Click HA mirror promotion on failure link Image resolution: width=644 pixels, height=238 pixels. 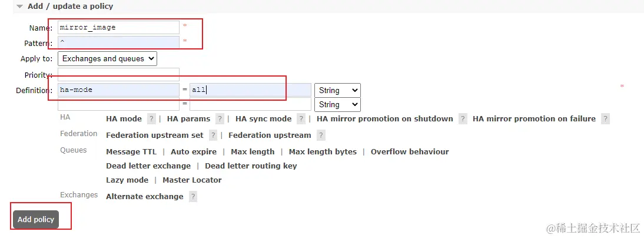tap(534, 119)
